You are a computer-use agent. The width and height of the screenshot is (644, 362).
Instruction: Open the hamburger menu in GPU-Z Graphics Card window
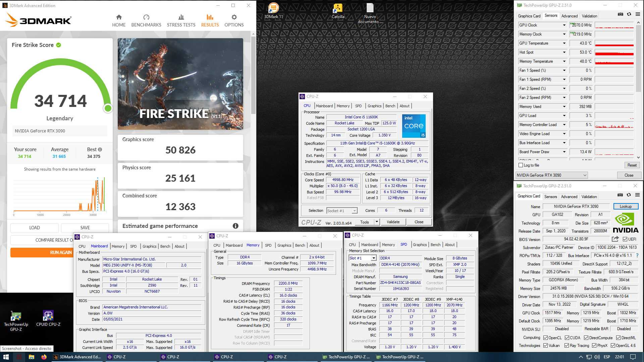637,195
